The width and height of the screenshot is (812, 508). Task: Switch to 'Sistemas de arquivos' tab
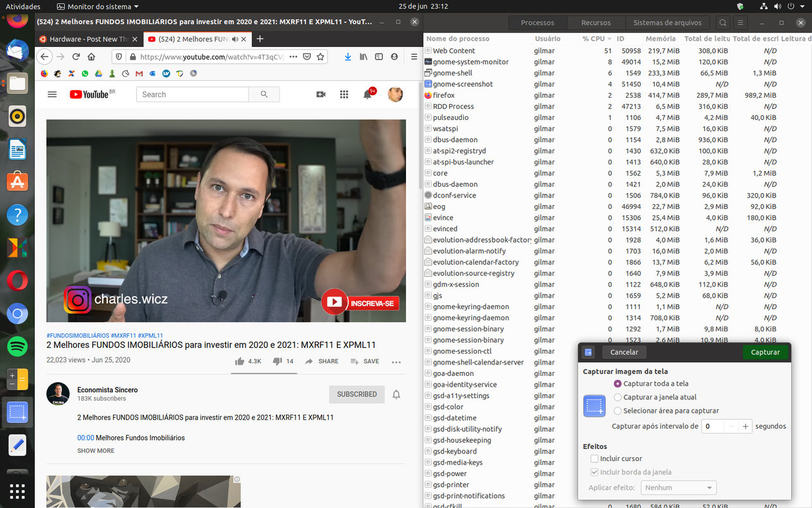[667, 22]
